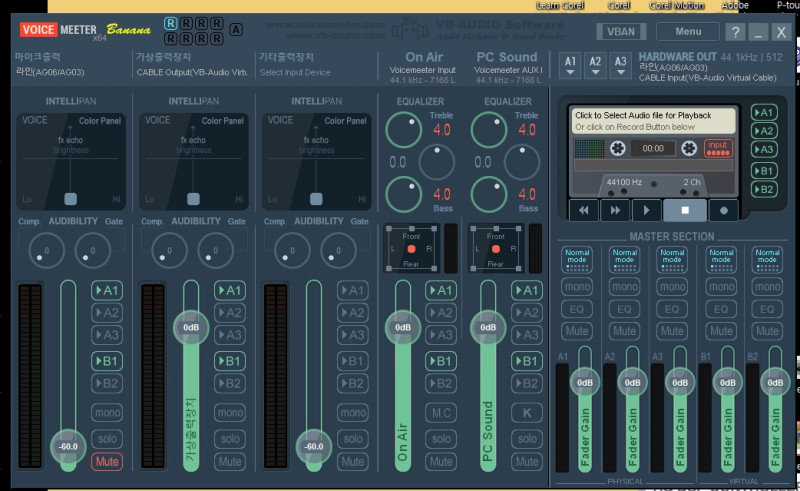Open the VBAN settings
This screenshot has width=800, height=491.
tap(620, 32)
